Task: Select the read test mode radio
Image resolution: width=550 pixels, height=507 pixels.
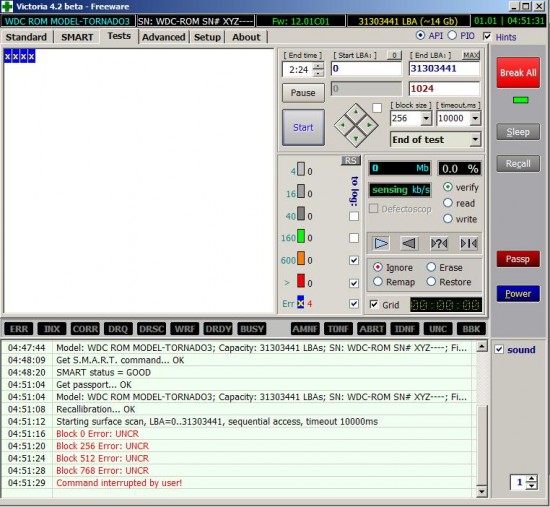Action: pyautogui.click(x=448, y=203)
